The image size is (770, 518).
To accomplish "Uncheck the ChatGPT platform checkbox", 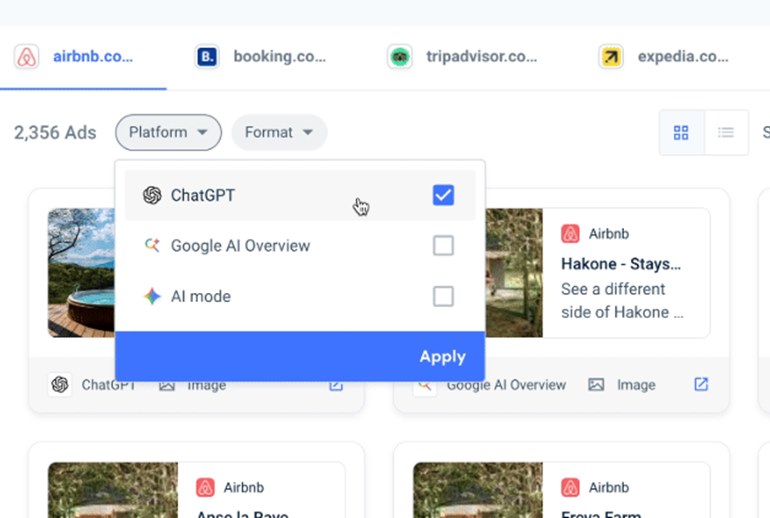I will click(443, 195).
